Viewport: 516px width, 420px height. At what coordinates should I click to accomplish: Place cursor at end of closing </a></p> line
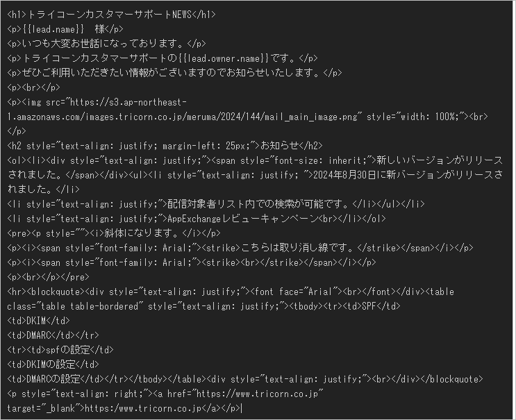point(242,408)
